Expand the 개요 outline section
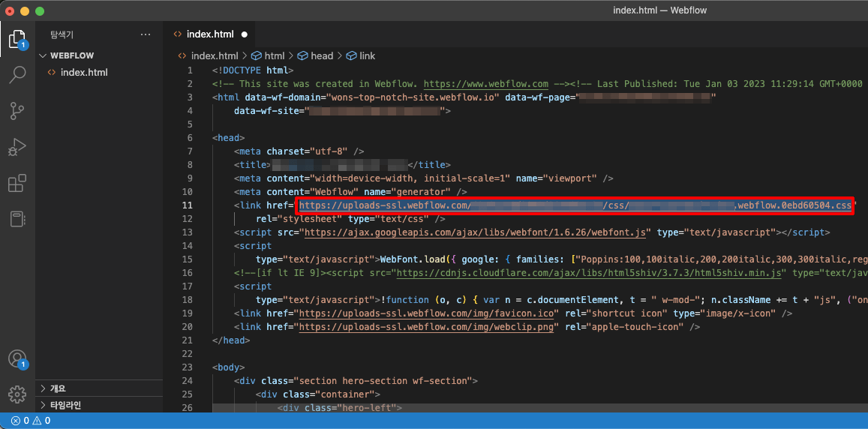 coord(100,388)
